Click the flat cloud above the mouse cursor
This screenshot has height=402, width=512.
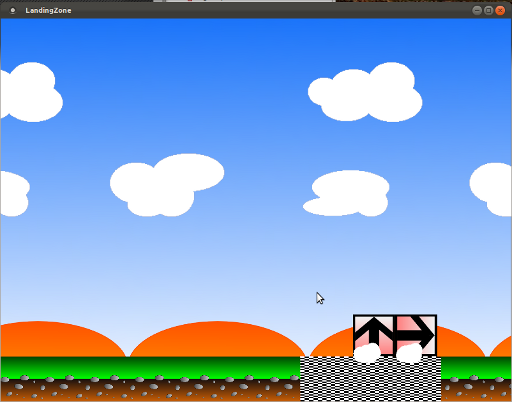point(346,193)
